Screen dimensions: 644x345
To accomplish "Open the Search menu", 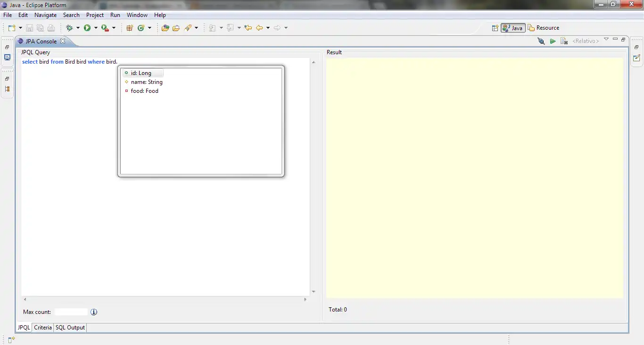I will 71,15.
